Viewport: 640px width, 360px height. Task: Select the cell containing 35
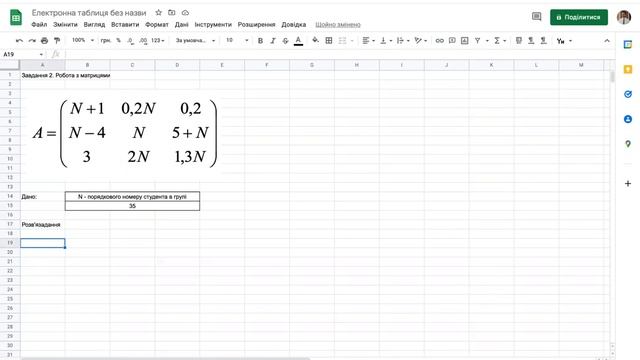[132, 206]
